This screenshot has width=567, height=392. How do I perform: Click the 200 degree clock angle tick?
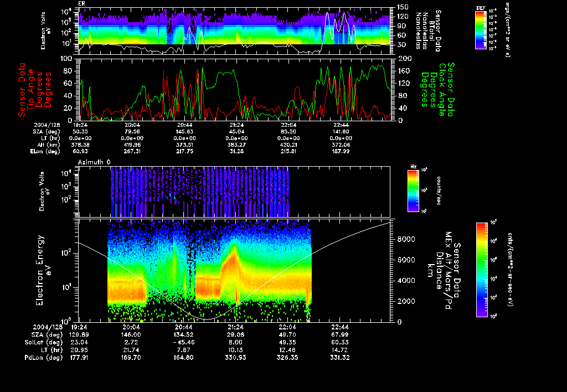404,59
